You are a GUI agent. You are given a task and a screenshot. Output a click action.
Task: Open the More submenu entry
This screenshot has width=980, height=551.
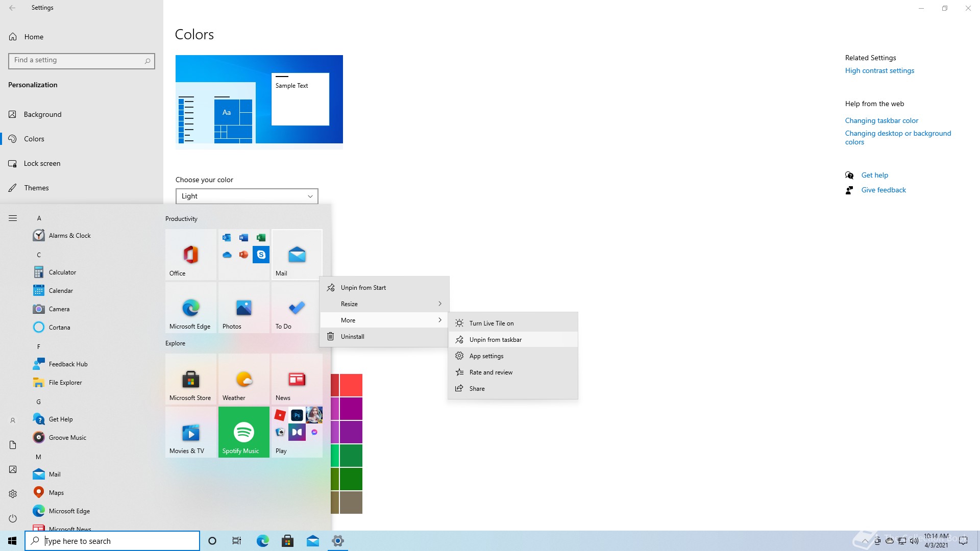click(384, 320)
